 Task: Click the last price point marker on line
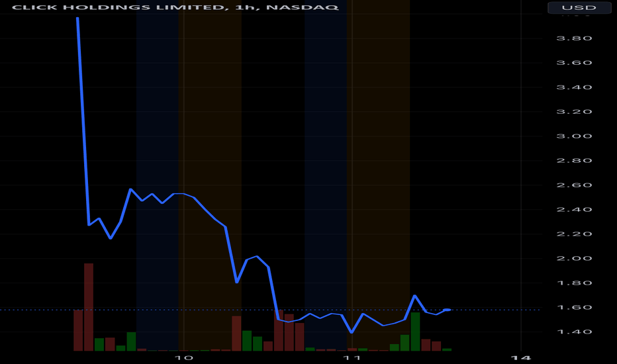[x=447, y=310]
